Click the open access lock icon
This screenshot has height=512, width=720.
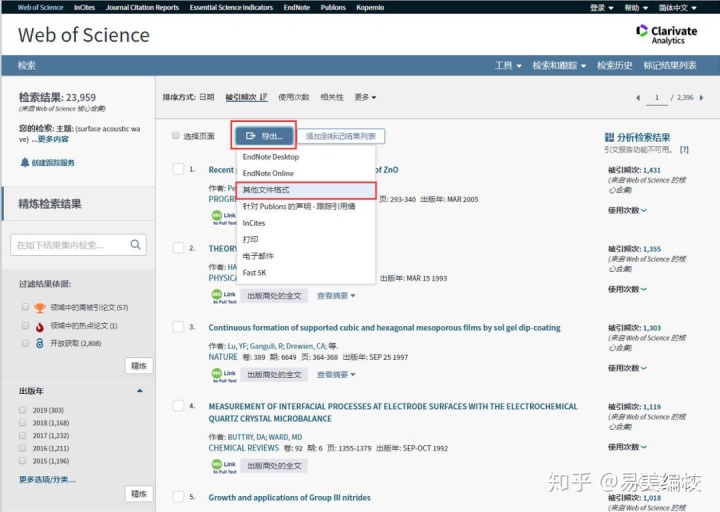(x=40, y=343)
